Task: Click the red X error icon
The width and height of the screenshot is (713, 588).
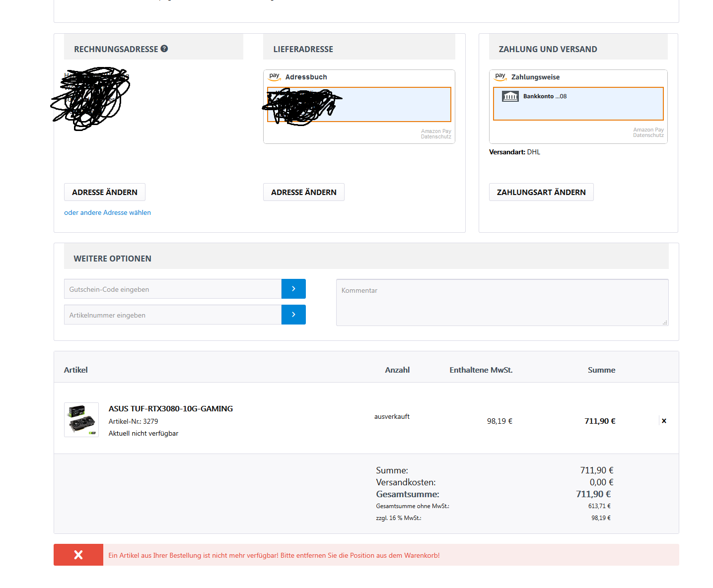Action: 78,555
